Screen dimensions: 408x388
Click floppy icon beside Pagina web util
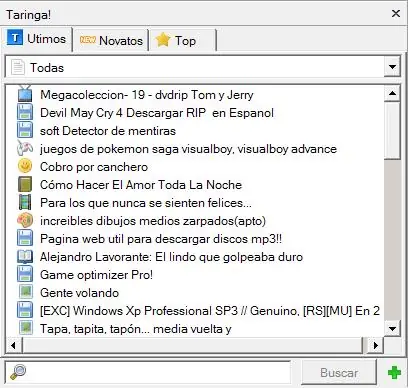[x=25, y=238]
